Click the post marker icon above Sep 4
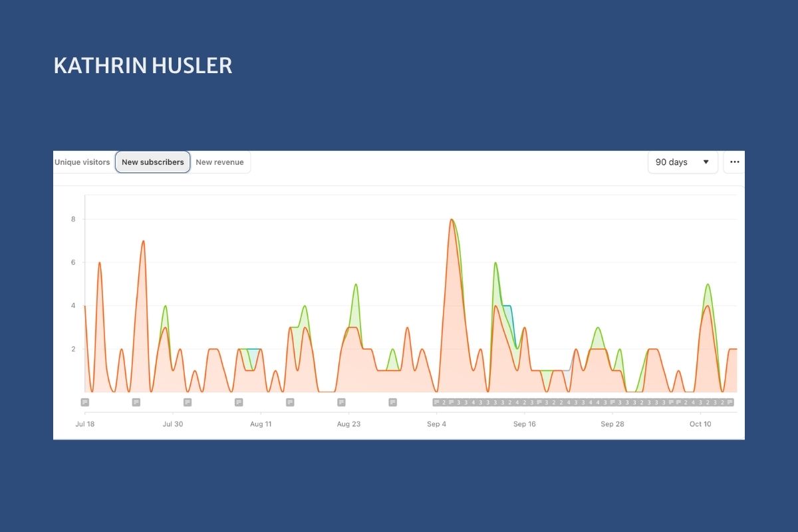 coord(437,402)
